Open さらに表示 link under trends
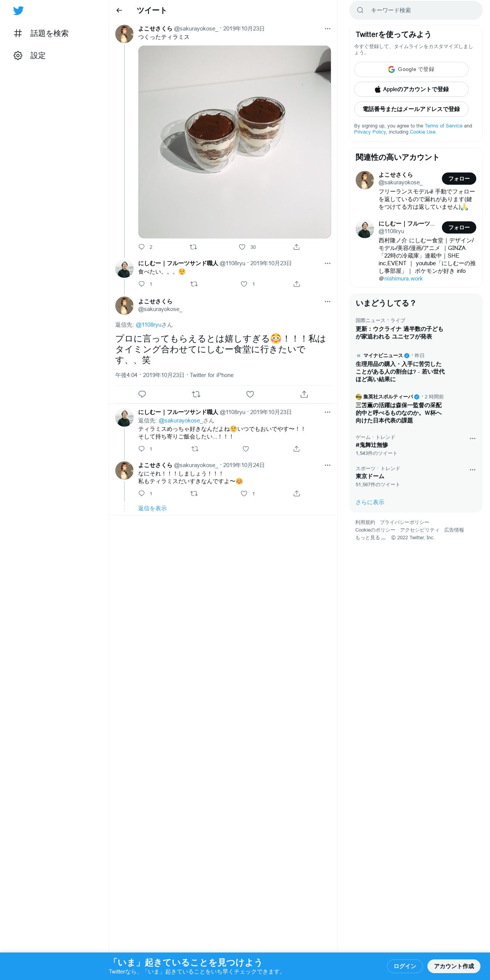The width and height of the screenshot is (490, 980). pyautogui.click(x=370, y=502)
